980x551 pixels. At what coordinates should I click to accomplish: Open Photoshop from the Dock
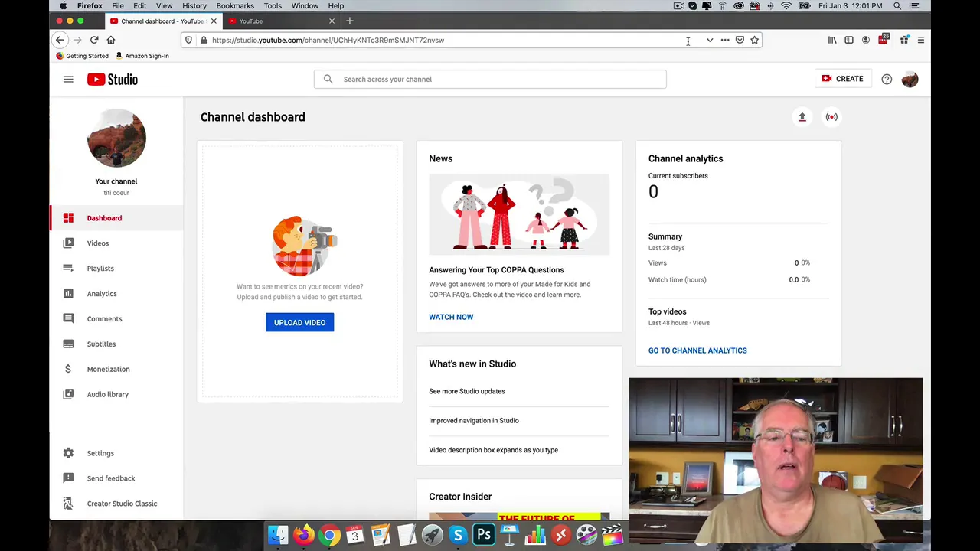(483, 535)
